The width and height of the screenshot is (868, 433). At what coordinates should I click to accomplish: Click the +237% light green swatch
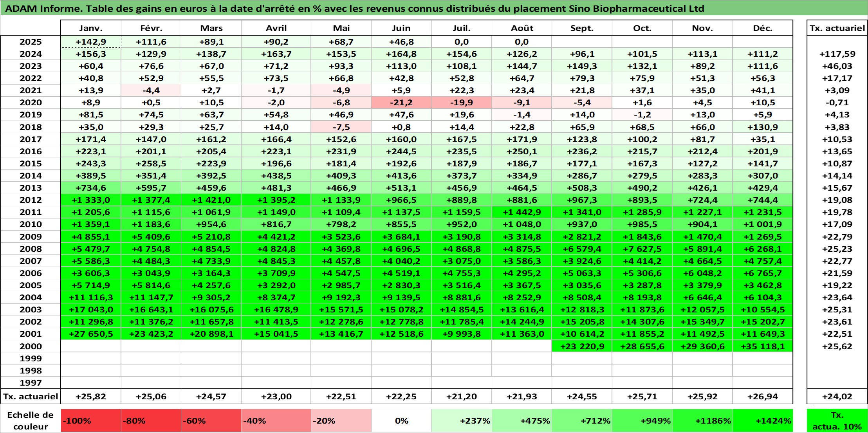tap(462, 421)
